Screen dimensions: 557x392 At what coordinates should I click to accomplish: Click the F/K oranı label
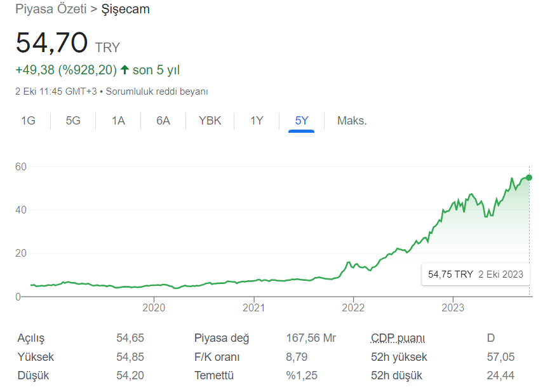pos(217,357)
